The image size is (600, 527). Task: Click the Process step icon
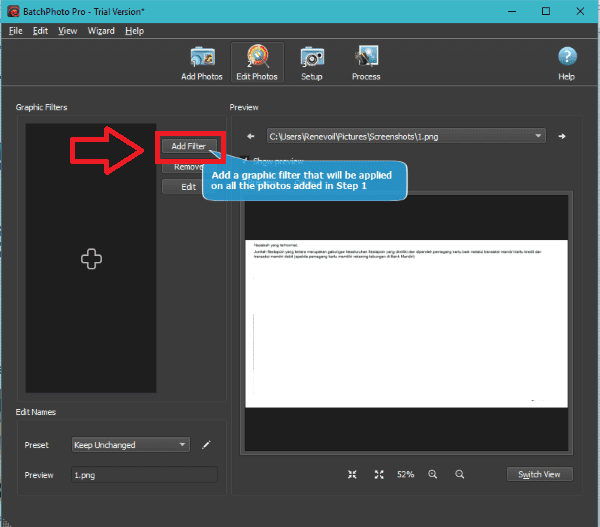[x=366, y=61]
